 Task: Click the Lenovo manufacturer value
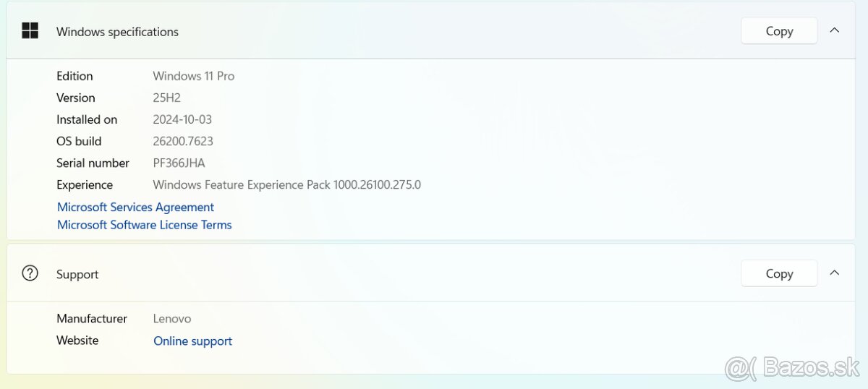tap(172, 318)
